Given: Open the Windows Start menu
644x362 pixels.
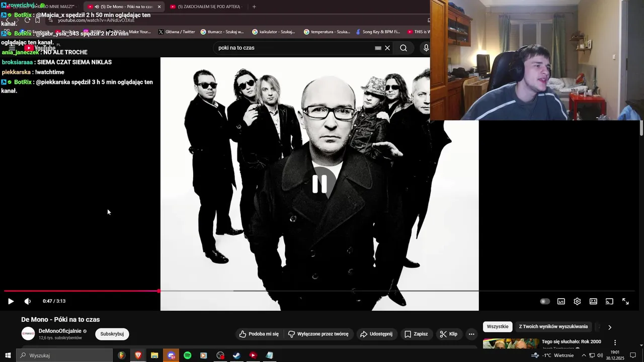Looking at the screenshot, I should pos(8,355).
